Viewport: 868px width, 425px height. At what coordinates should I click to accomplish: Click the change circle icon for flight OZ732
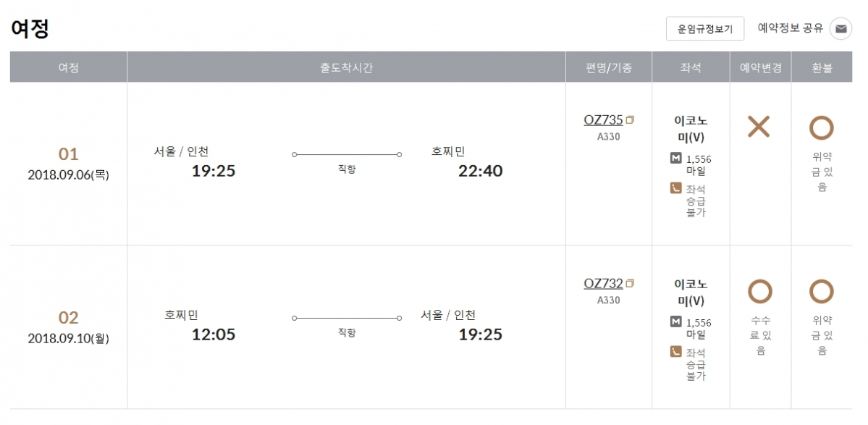pos(760,291)
